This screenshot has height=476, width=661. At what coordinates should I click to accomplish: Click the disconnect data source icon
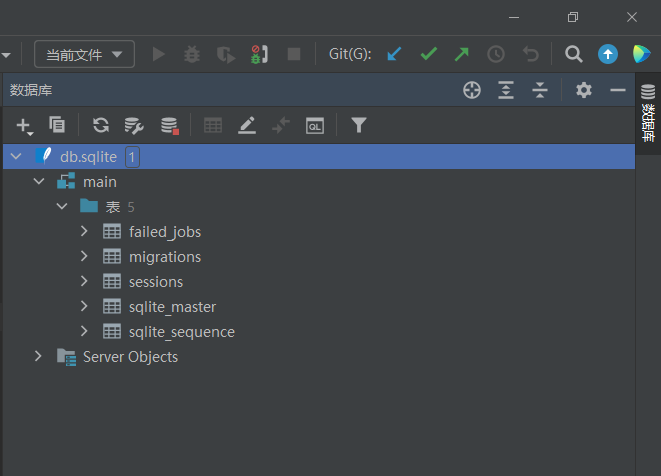[169, 125]
